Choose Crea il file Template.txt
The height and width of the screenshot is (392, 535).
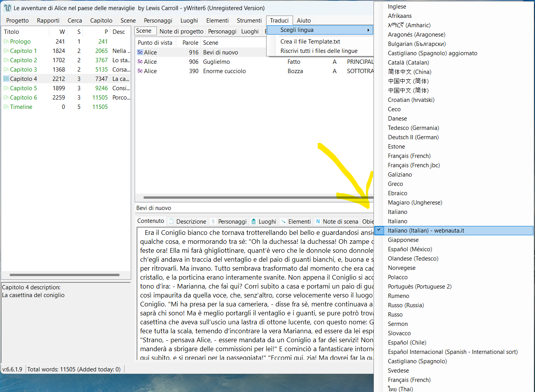point(310,42)
